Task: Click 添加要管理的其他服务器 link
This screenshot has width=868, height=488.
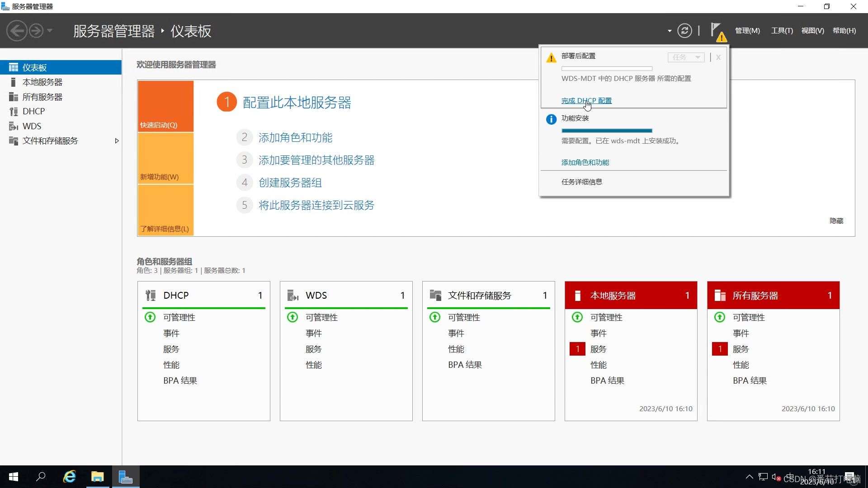Action: pos(316,160)
